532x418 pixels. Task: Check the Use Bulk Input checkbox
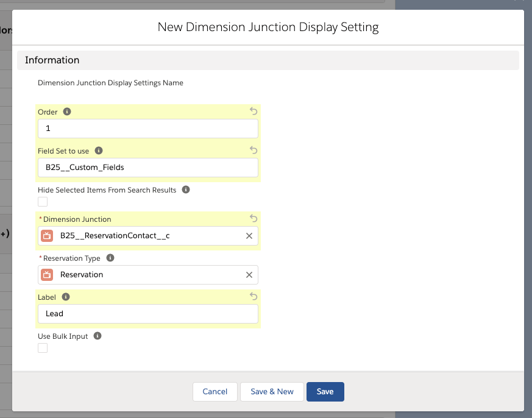coord(43,348)
